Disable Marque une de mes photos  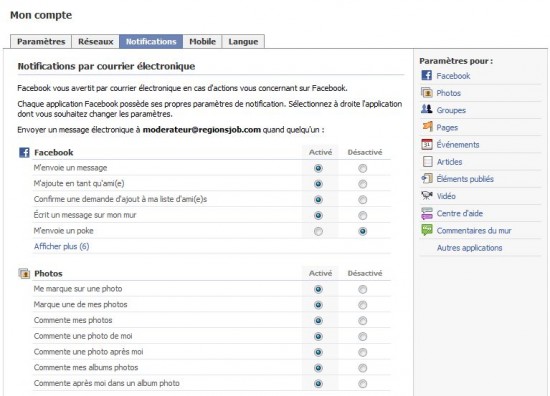pyautogui.click(x=363, y=305)
